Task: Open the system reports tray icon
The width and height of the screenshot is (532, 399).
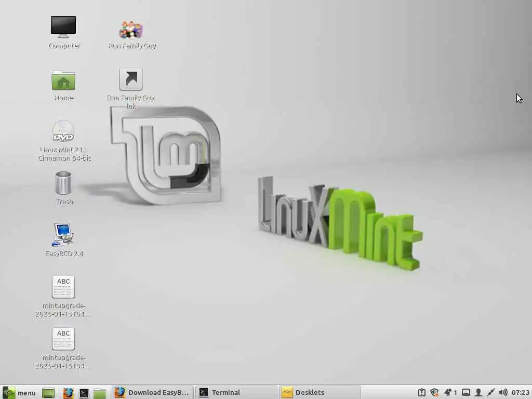Action: (422, 393)
